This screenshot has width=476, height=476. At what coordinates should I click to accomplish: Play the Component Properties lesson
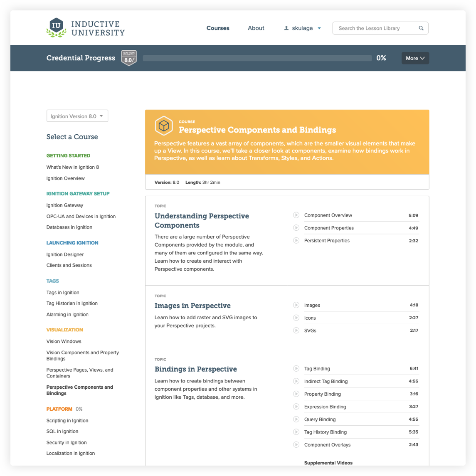[296, 228]
